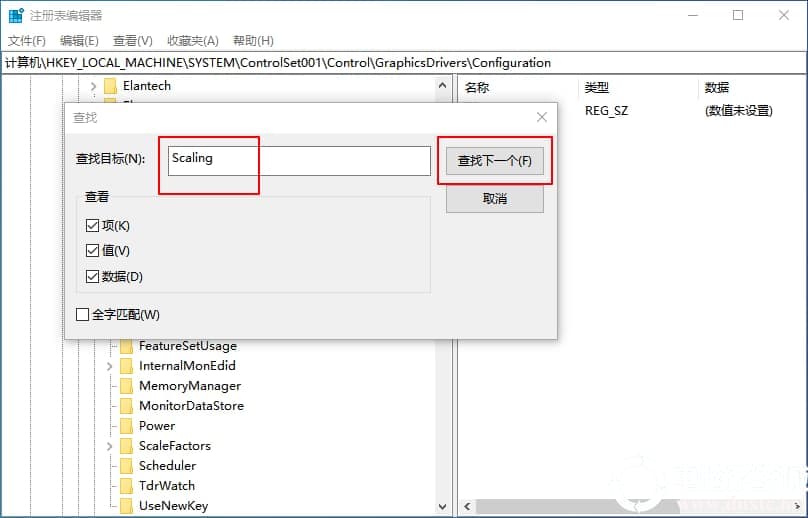Select the Scheduler key
808x518 pixels.
167,466
